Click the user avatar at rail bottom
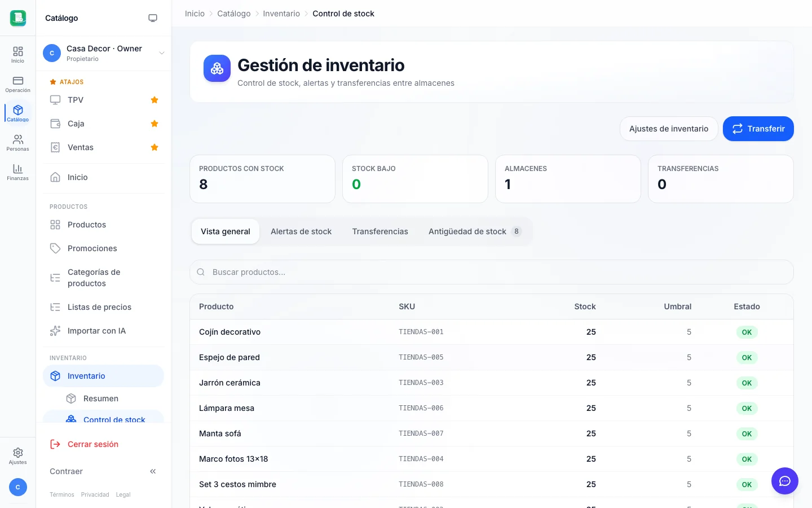 [x=18, y=487]
